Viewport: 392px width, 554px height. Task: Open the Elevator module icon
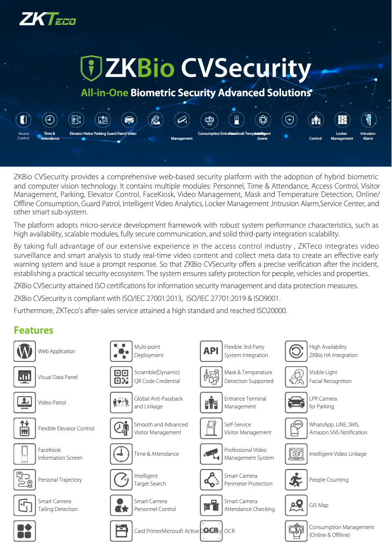click(x=76, y=119)
